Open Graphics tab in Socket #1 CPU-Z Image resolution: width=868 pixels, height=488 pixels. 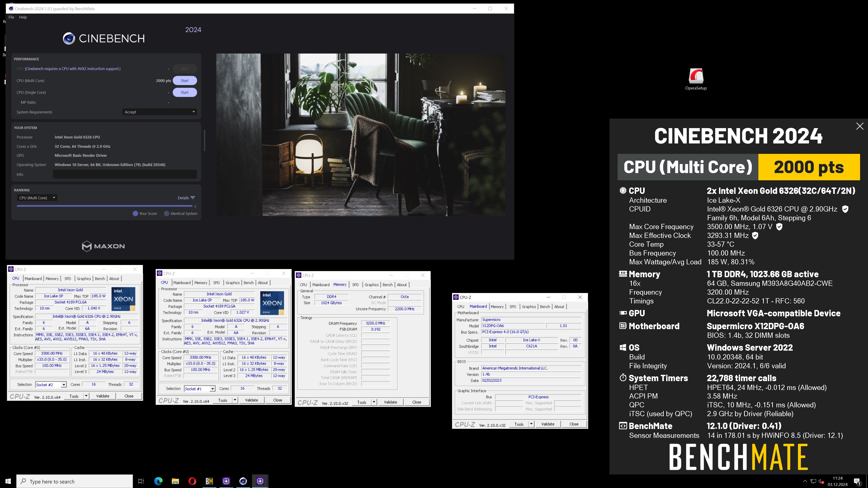(233, 283)
